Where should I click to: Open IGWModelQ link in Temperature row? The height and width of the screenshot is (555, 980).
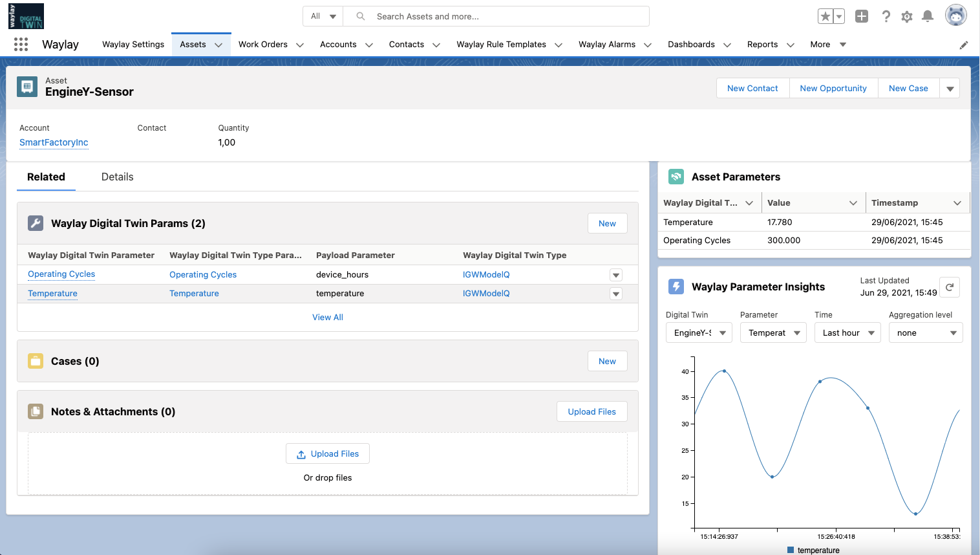[486, 294]
